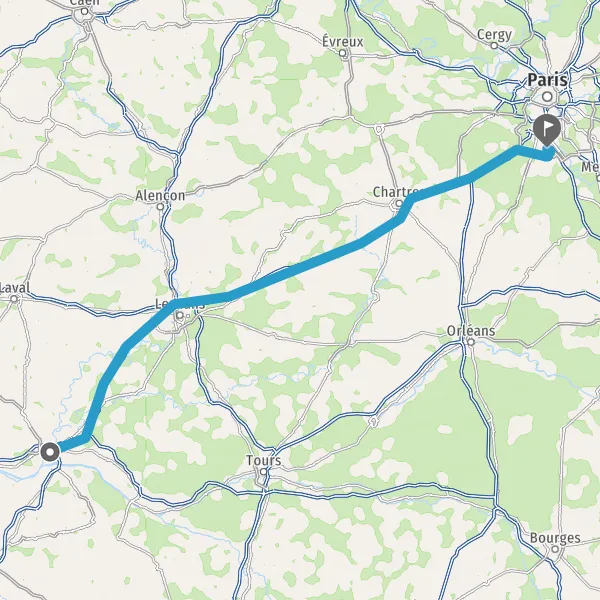Select the Laval city dot marker
Viewport: 600px width, 600px height.
click(14, 299)
